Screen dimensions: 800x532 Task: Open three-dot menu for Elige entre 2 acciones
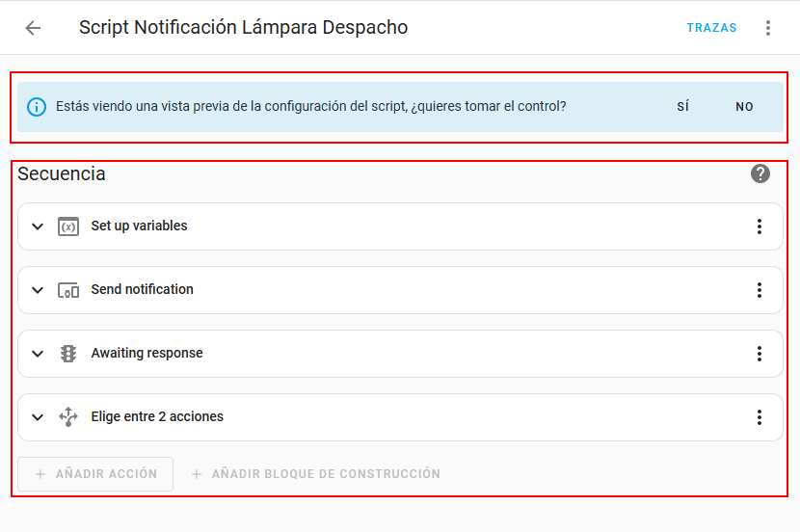759,417
